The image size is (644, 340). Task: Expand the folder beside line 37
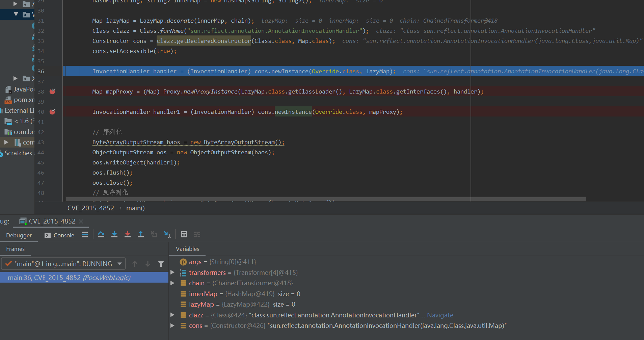16,78
